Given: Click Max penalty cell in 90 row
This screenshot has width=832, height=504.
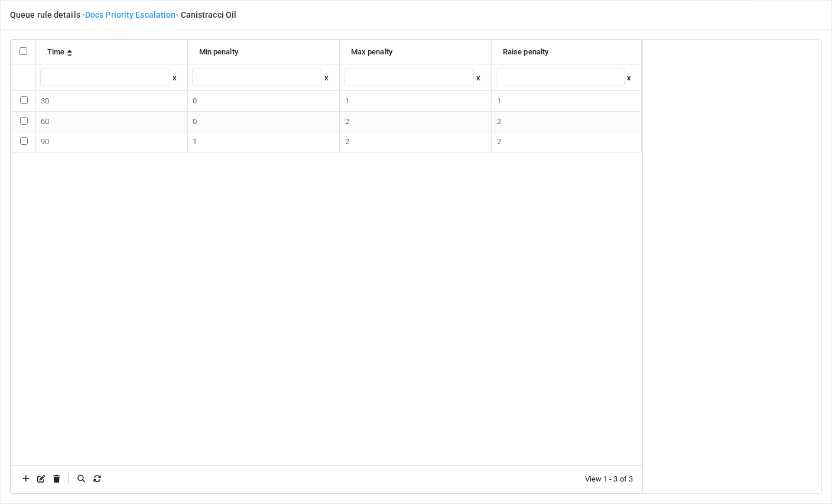Looking at the screenshot, I should (x=415, y=142).
